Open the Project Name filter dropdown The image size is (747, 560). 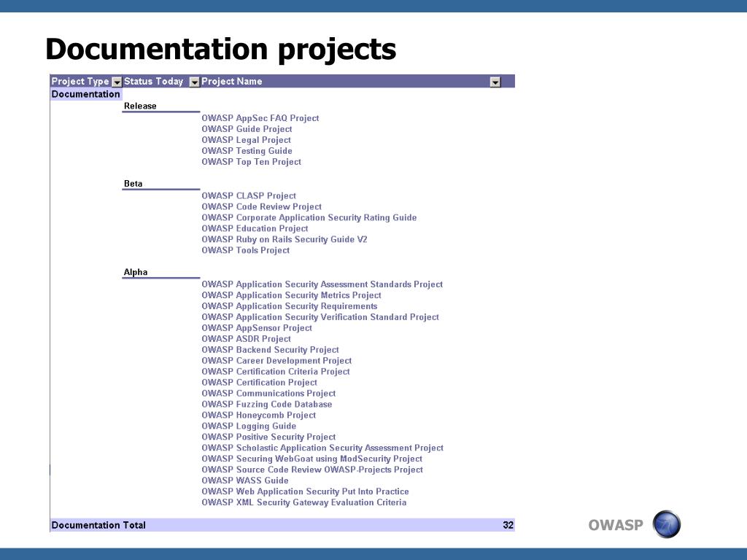click(x=495, y=82)
